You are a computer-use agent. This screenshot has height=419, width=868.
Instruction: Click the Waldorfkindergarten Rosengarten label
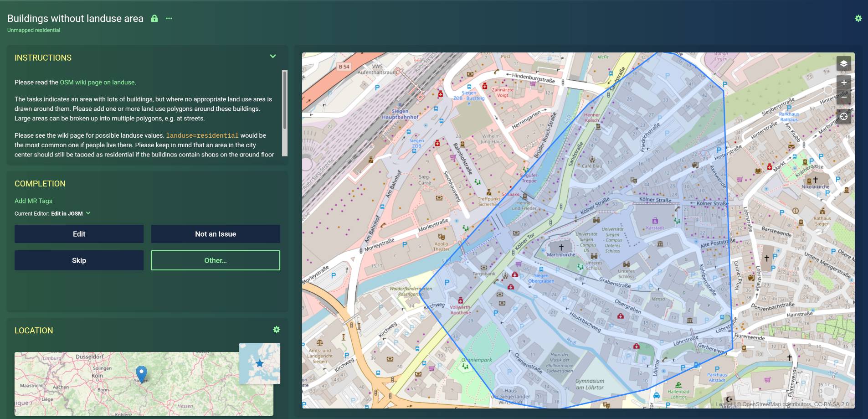tap(411, 291)
